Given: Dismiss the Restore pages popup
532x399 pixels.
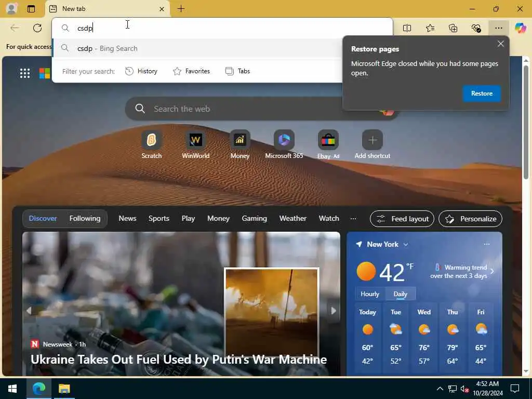Looking at the screenshot, I should click(x=500, y=44).
